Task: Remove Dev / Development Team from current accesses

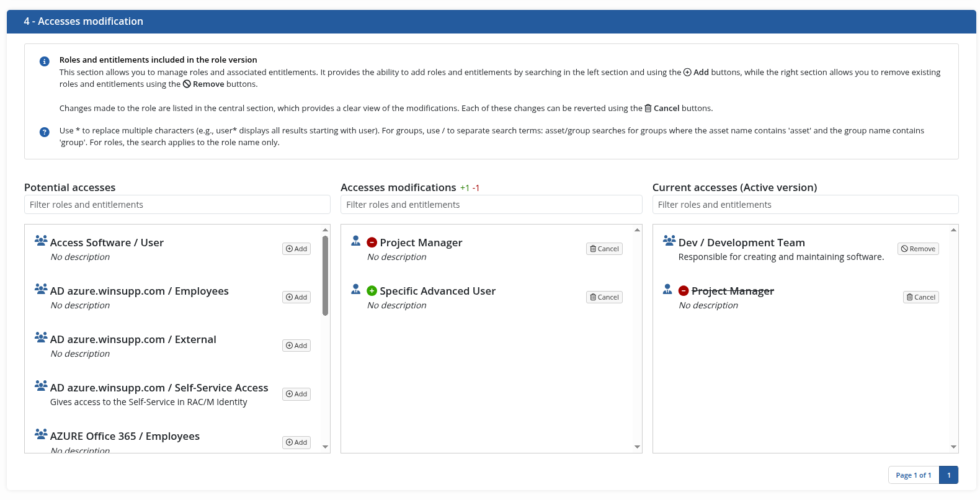Action: click(x=918, y=249)
